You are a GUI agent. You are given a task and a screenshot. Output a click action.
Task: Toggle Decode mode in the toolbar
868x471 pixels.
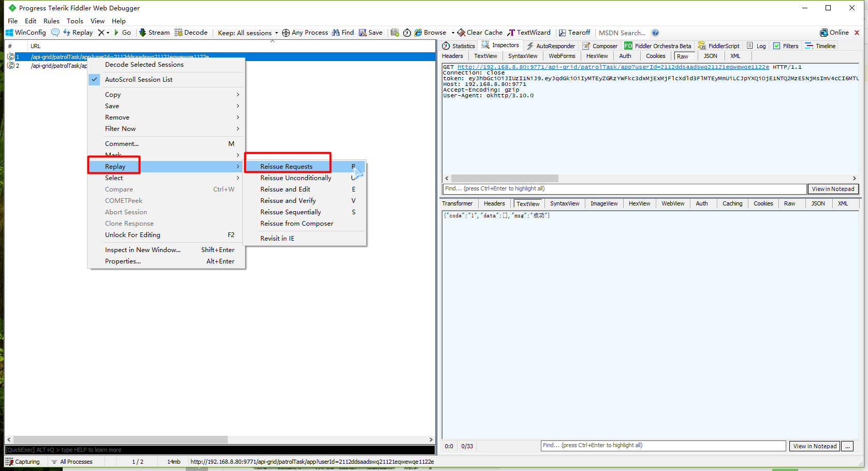click(191, 32)
